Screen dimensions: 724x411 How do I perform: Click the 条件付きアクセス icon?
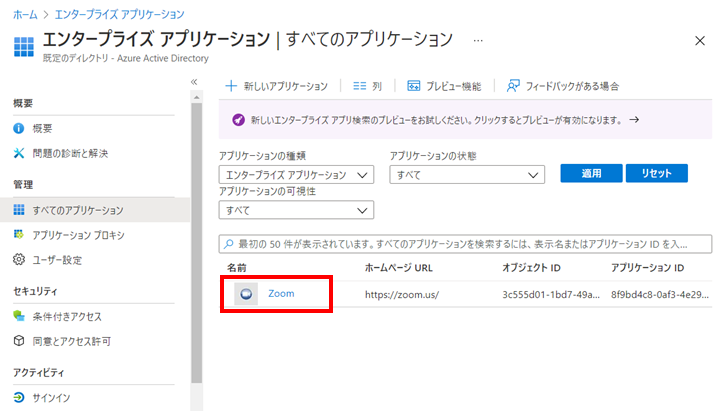coord(18,316)
